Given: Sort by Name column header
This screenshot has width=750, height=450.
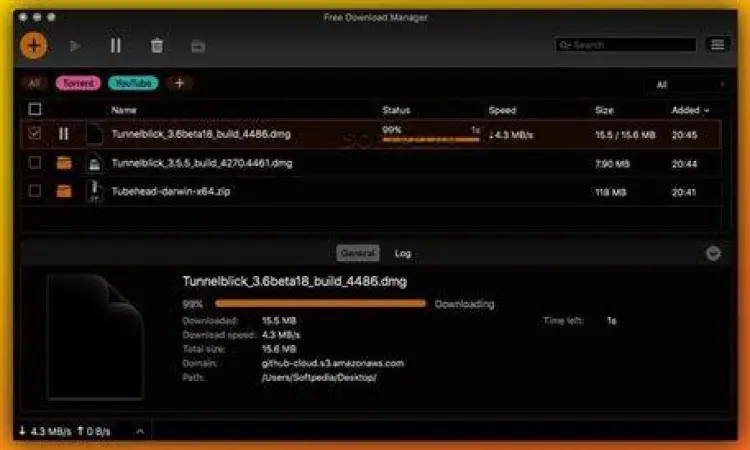Looking at the screenshot, I should 124,110.
